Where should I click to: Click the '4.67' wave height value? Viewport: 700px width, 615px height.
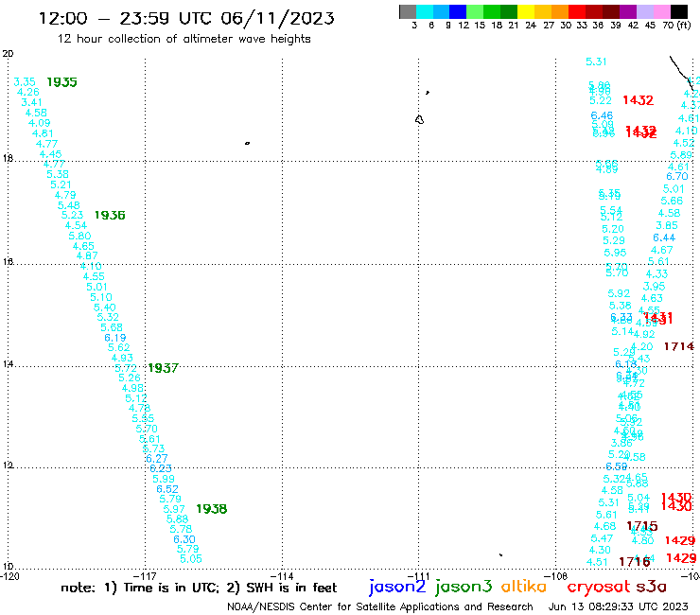tap(661, 250)
